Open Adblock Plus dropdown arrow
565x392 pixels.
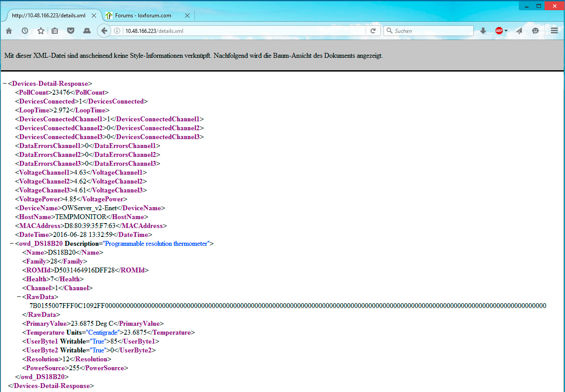click(506, 31)
